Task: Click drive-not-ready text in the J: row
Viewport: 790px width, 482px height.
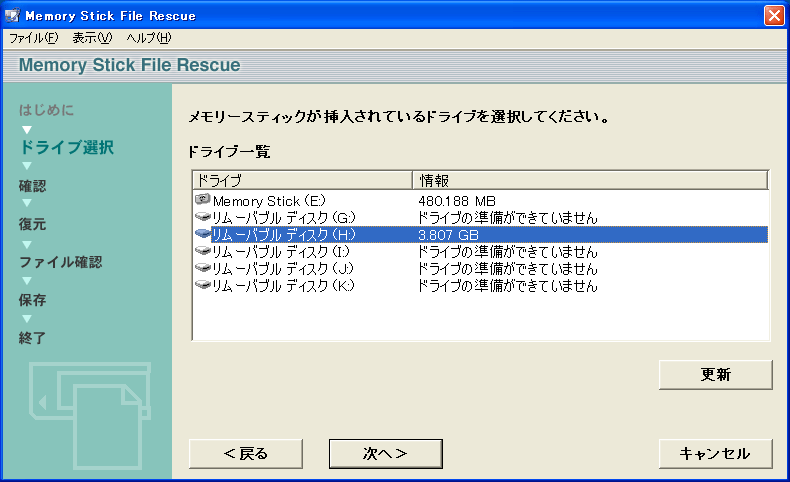Action: pyautogui.click(x=507, y=269)
